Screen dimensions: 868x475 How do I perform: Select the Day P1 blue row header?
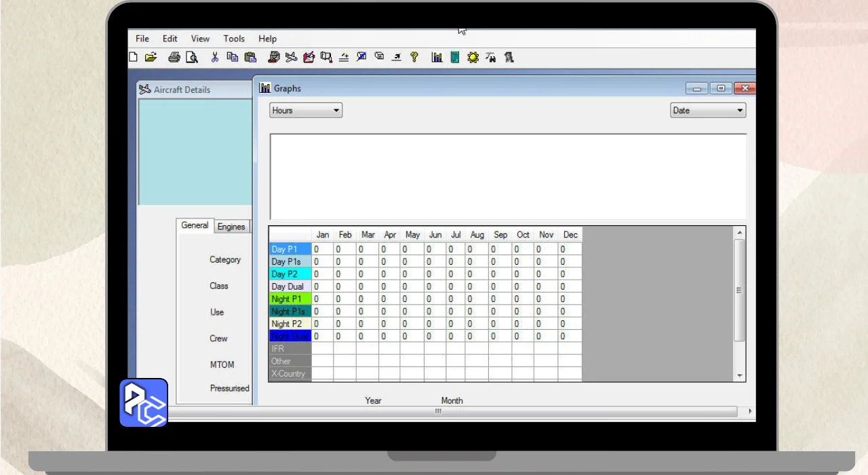click(290, 249)
